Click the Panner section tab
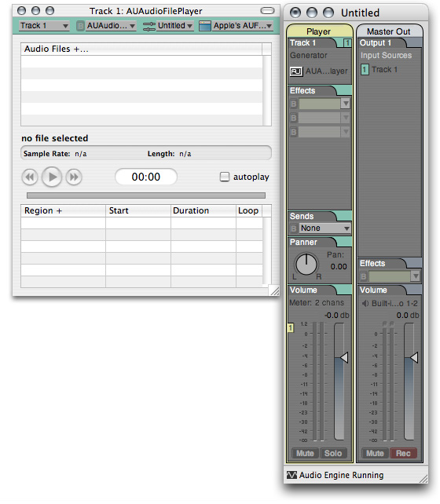Image resolution: width=440 pixels, height=504 pixels. click(313, 243)
